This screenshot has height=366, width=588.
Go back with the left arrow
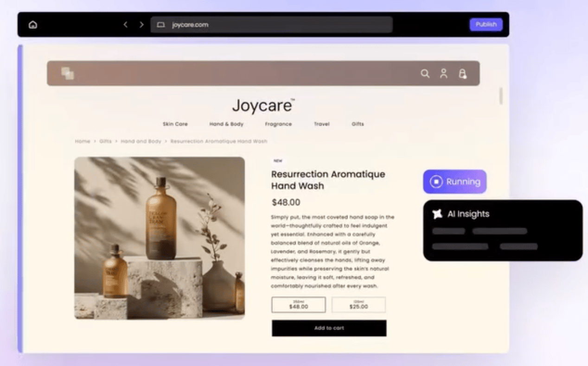[x=125, y=25]
